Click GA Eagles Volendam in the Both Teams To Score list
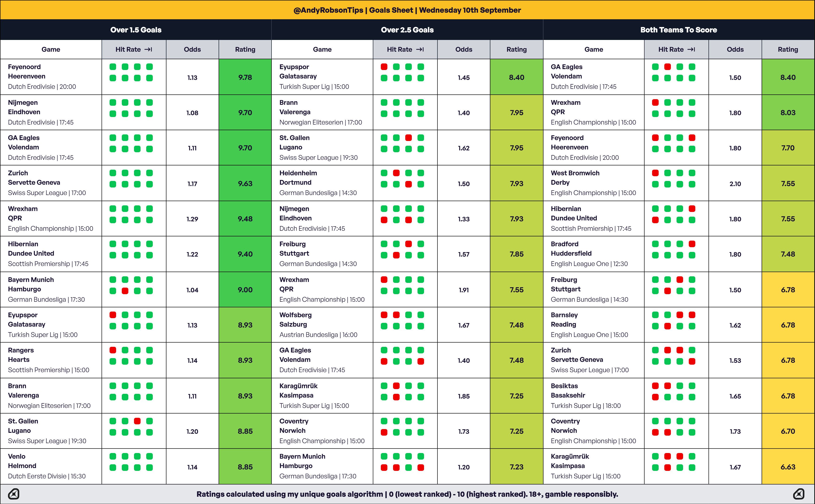This screenshot has width=815, height=504. [x=594, y=77]
